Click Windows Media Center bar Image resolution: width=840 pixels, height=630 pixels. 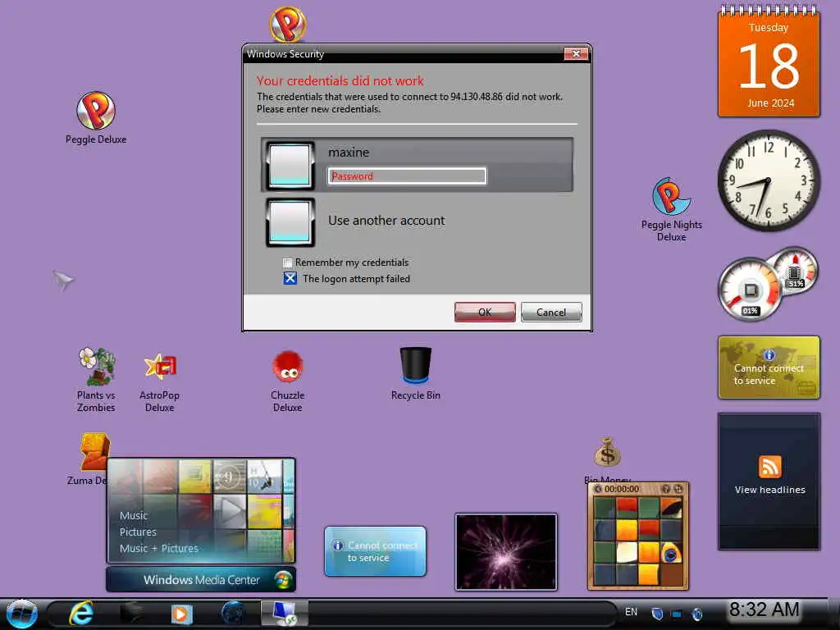(x=201, y=580)
